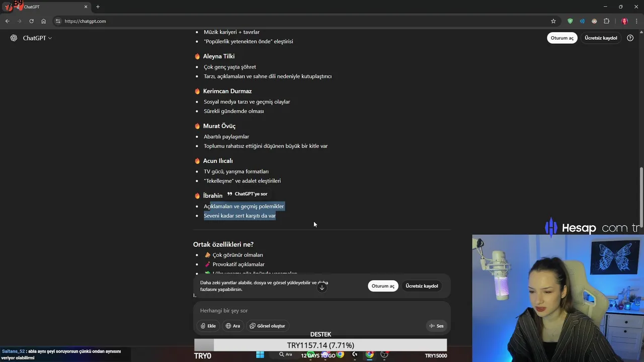Click Oturum aç in the sign-in banner

pos(383,286)
